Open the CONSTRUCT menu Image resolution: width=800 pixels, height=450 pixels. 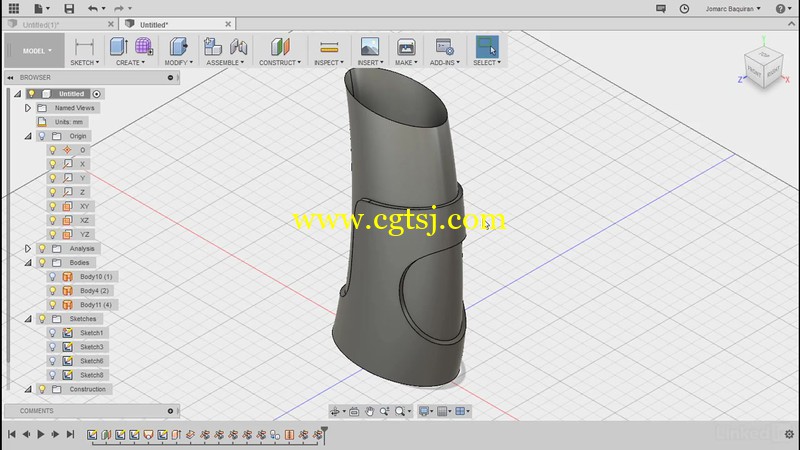(x=280, y=63)
